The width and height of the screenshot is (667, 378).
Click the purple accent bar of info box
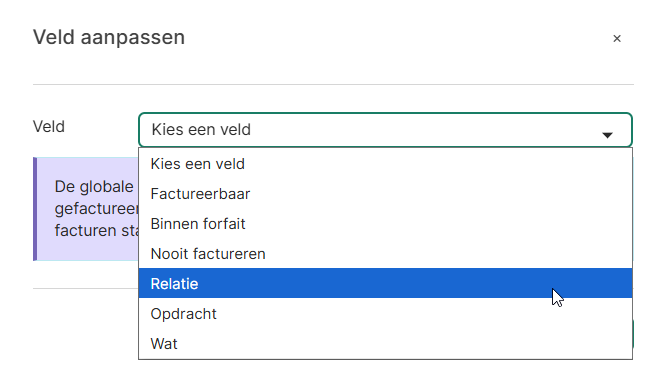point(35,209)
